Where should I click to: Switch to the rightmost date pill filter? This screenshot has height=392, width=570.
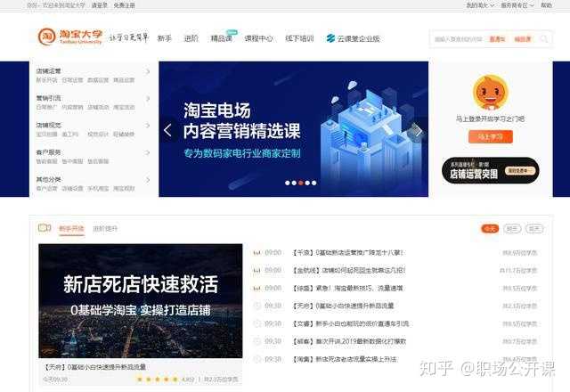click(534, 228)
